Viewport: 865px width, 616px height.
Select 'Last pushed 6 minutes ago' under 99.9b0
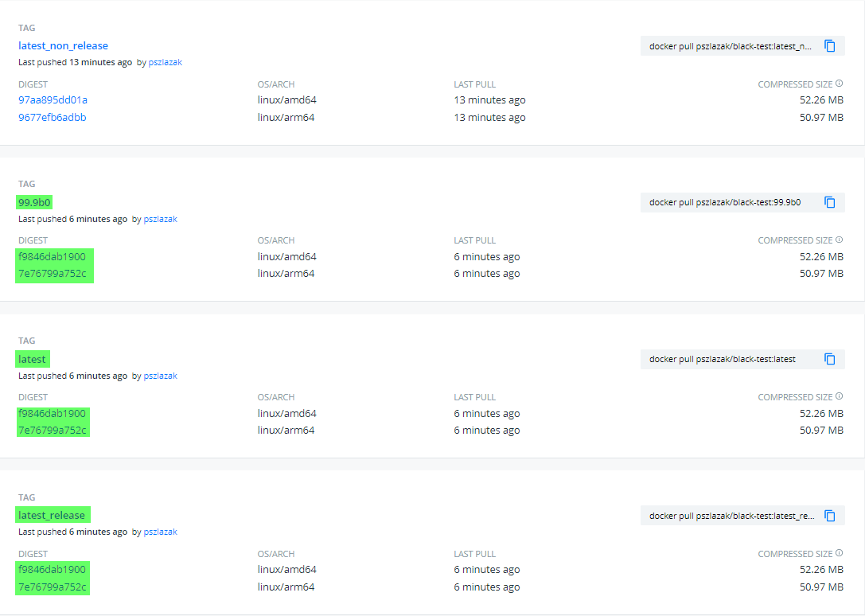[x=73, y=219]
